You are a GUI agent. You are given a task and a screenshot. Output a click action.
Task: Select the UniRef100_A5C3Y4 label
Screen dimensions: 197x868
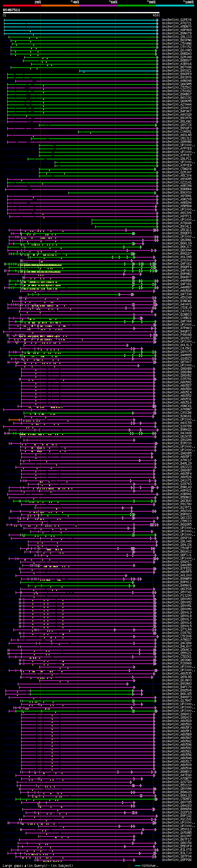pyautogui.click(x=177, y=176)
